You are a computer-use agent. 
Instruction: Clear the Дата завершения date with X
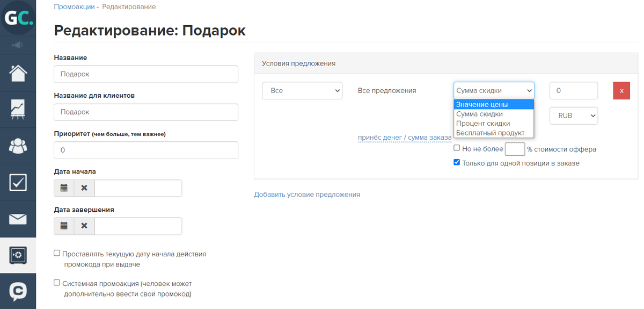pos(84,226)
